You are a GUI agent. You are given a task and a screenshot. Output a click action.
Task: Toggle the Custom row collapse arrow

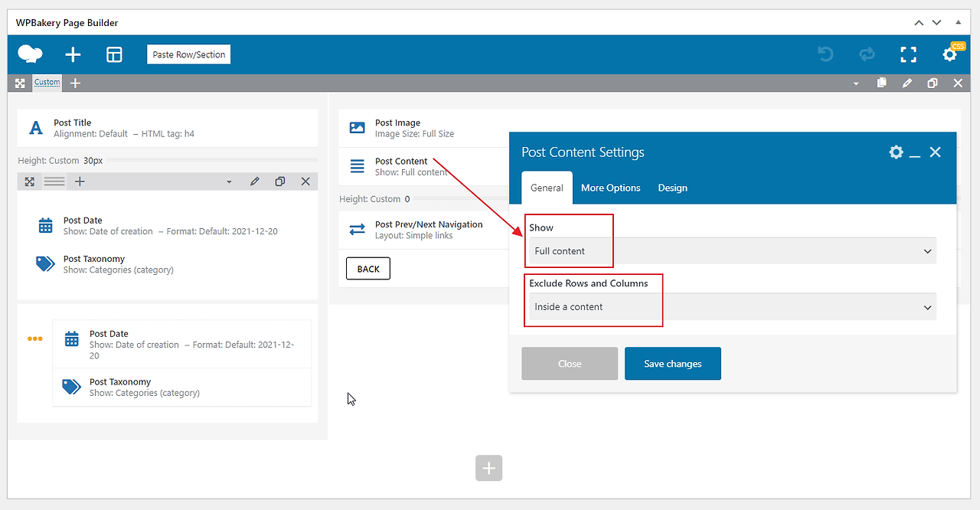(x=856, y=83)
